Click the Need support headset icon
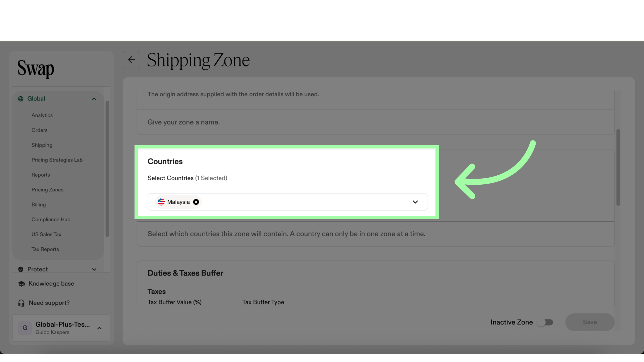This screenshot has width=644, height=362. (21, 303)
